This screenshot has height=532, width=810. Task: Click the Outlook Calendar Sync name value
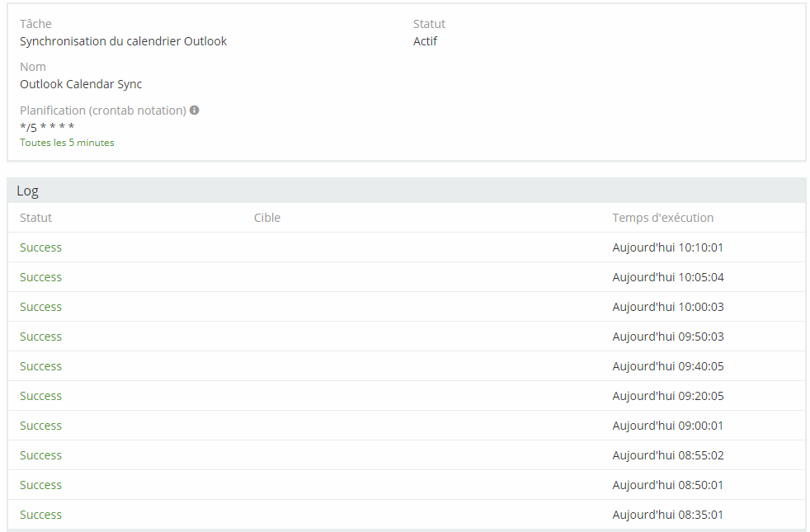[81, 84]
